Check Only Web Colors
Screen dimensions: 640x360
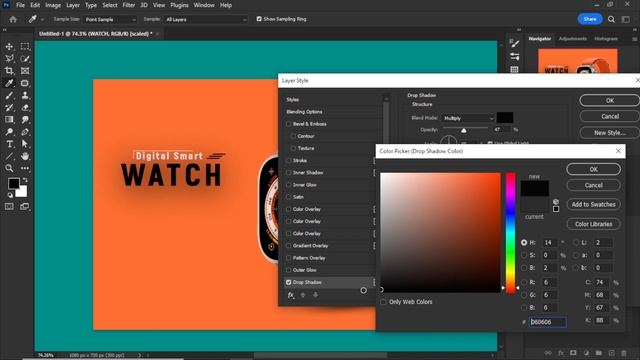(x=383, y=302)
